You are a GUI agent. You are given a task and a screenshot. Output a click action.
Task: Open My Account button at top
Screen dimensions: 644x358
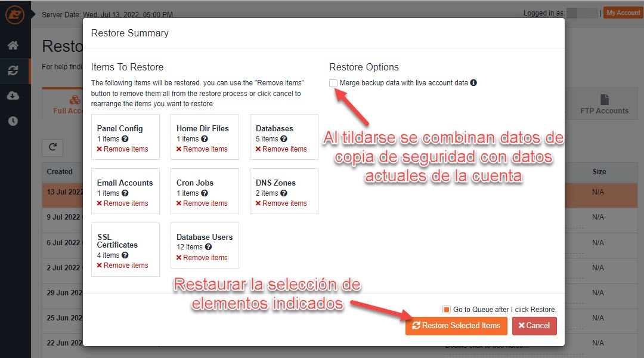[623, 13]
